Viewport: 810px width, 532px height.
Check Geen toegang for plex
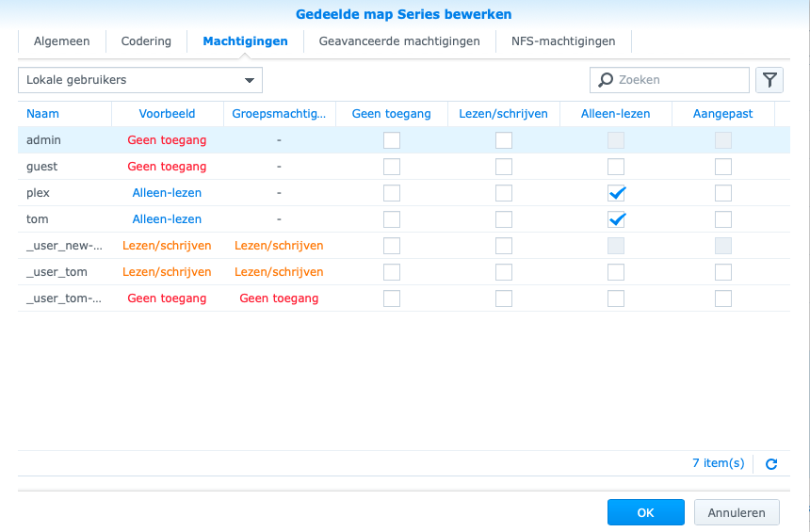click(392, 193)
